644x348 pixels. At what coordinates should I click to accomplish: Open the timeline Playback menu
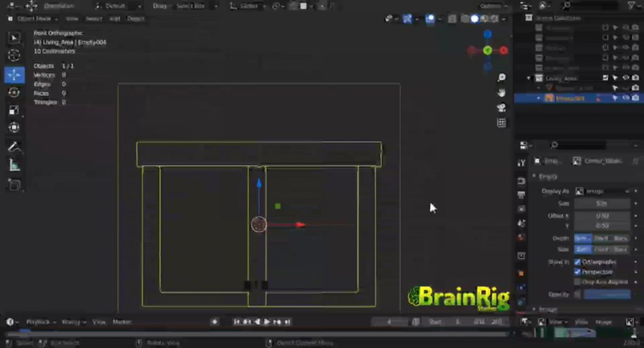click(x=41, y=322)
